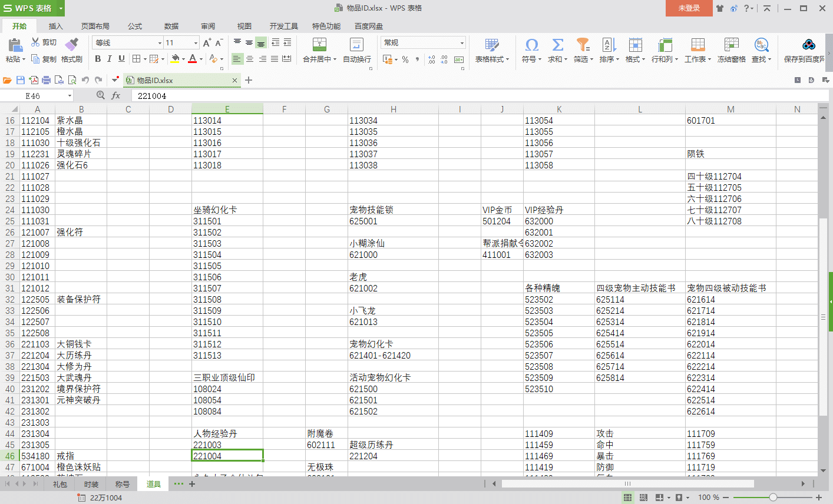Open the font name dropdown 等线
The width and height of the screenshot is (833, 504).
tap(159, 43)
